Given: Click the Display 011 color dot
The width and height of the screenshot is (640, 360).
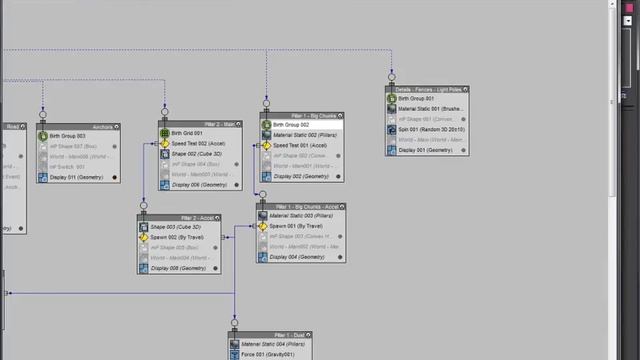Looking at the screenshot, I should click(115, 178).
